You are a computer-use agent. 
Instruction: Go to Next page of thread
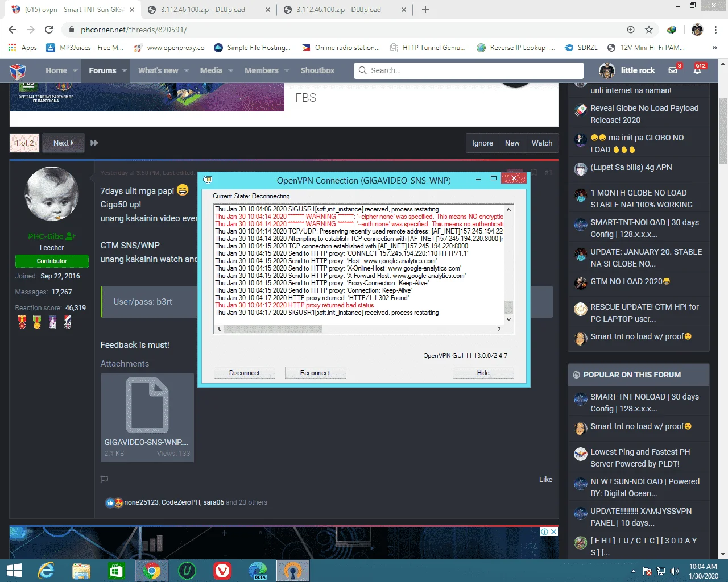[x=63, y=143]
